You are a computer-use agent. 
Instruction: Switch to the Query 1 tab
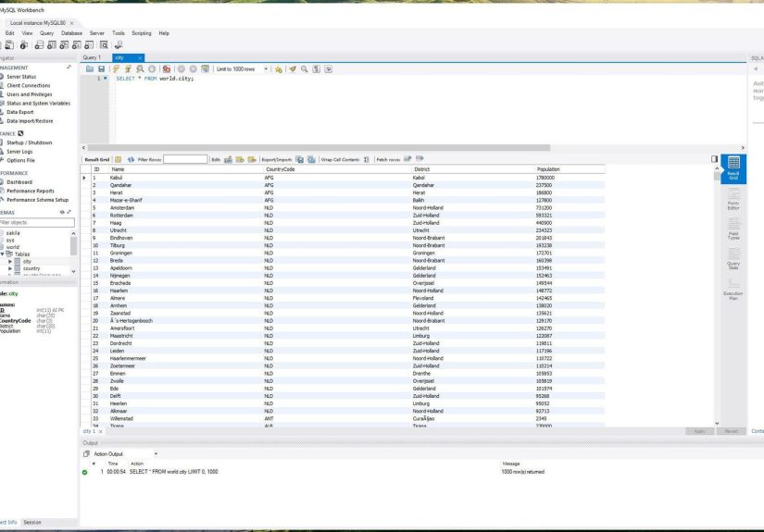tap(92, 57)
